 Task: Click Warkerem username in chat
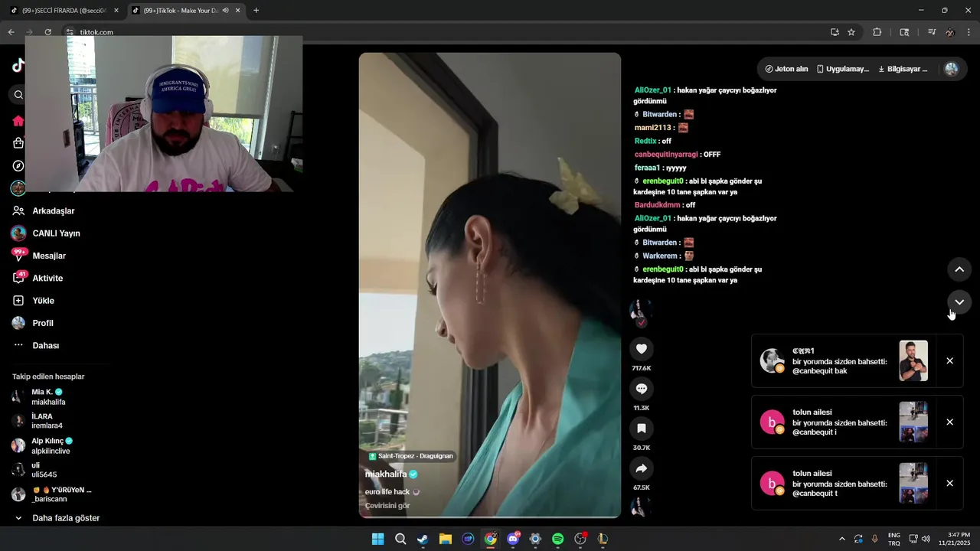[660, 256]
